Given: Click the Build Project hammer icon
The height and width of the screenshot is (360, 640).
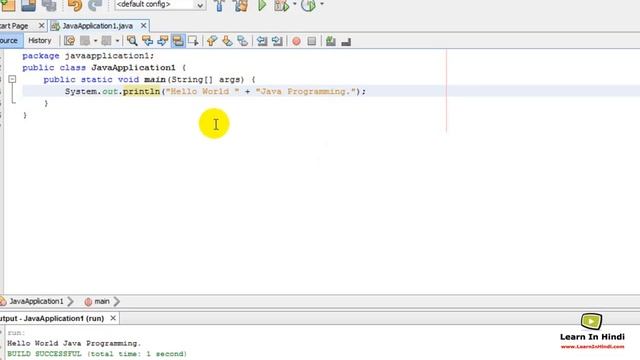Looking at the screenshot, I should tap(220, 5).
